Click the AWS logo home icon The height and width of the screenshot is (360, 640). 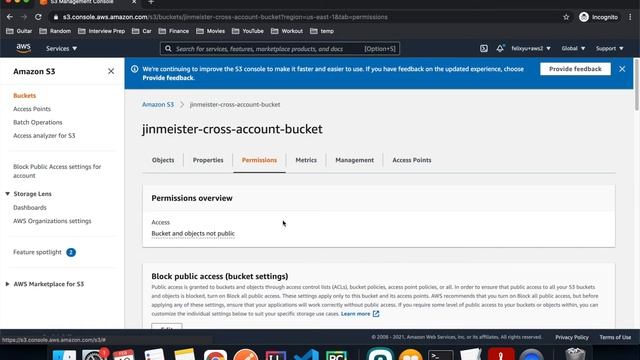24,48
